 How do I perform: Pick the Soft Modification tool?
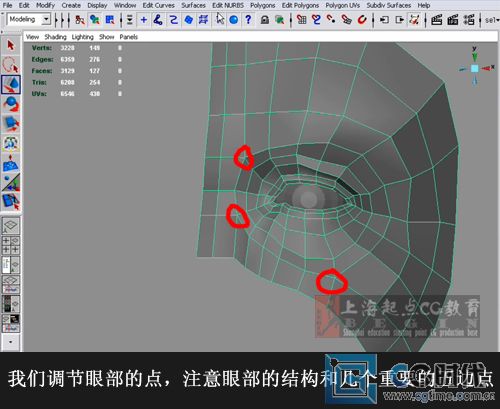[11, 163]
